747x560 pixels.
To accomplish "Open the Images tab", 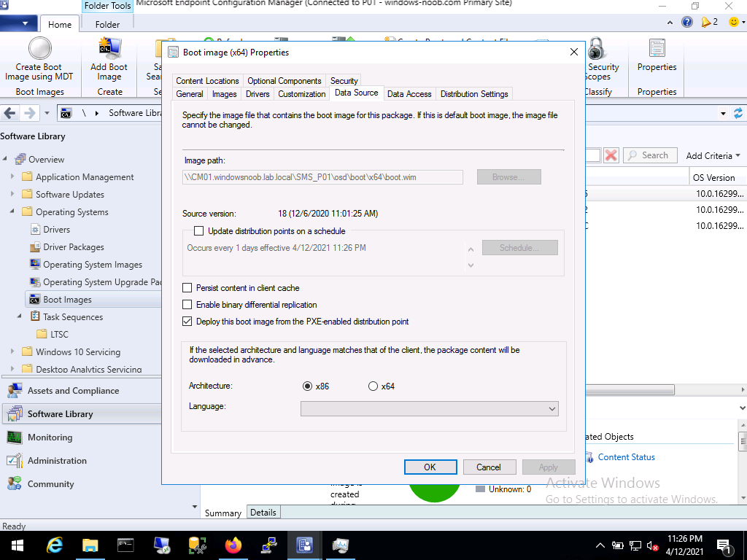I will pos(225,94).
